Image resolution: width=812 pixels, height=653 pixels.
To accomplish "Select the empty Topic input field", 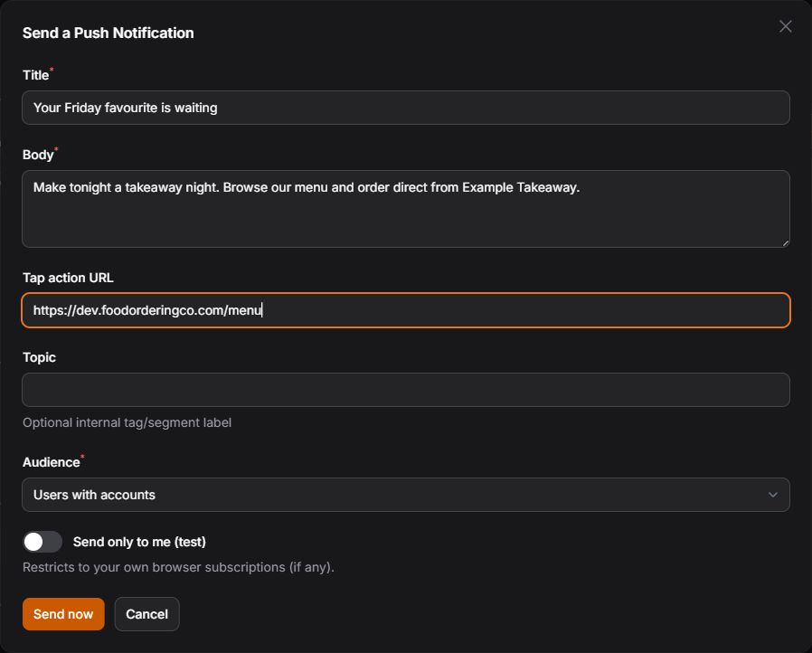I will tap(406, 390).
